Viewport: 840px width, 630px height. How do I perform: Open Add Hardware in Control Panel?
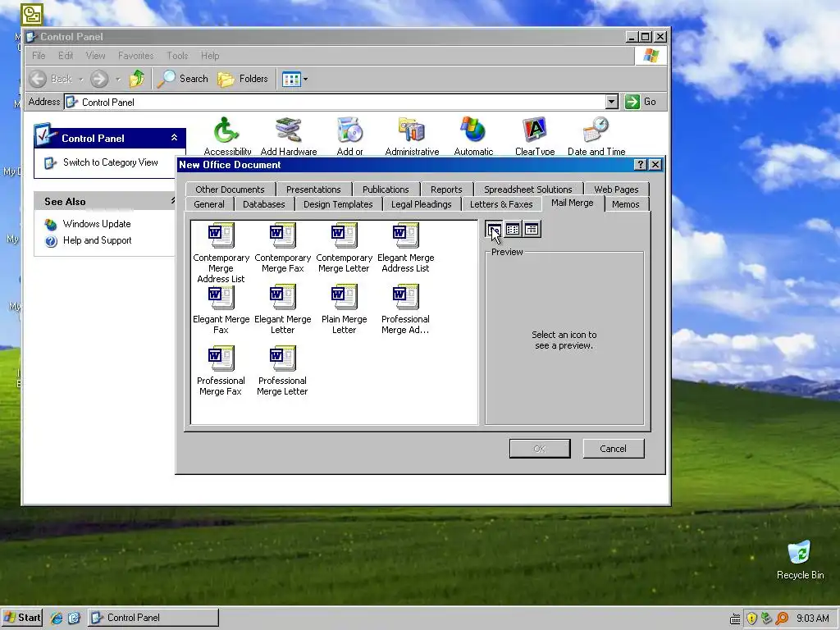tap(288, 136)
